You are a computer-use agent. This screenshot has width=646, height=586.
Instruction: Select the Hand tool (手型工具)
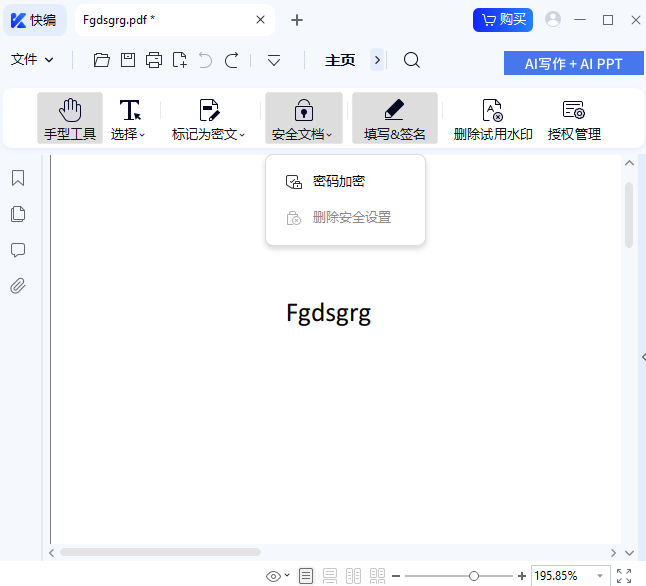click(70, 118)
